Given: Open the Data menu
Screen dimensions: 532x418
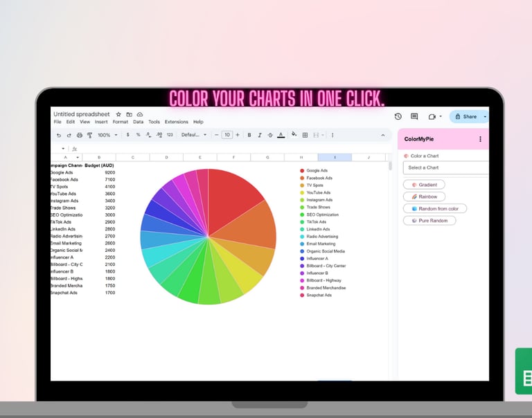Looking at the screenshot, I should [x=138, y=122].
